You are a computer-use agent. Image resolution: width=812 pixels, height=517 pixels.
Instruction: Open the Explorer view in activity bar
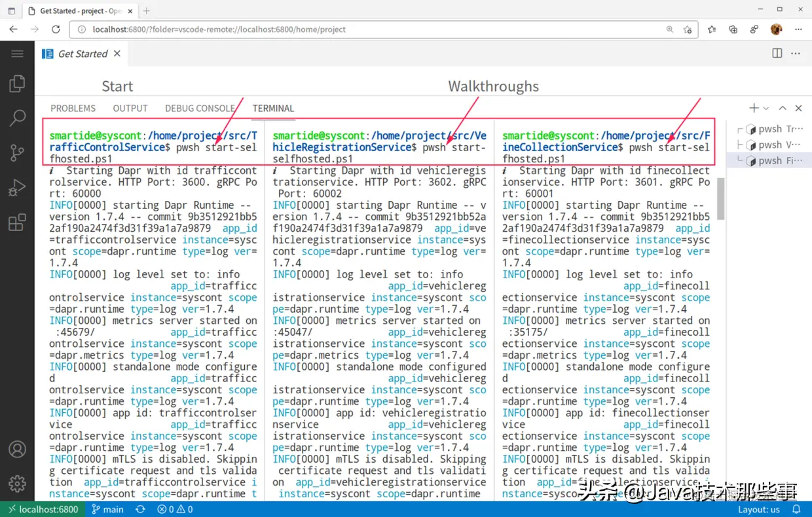click(17, 83)
